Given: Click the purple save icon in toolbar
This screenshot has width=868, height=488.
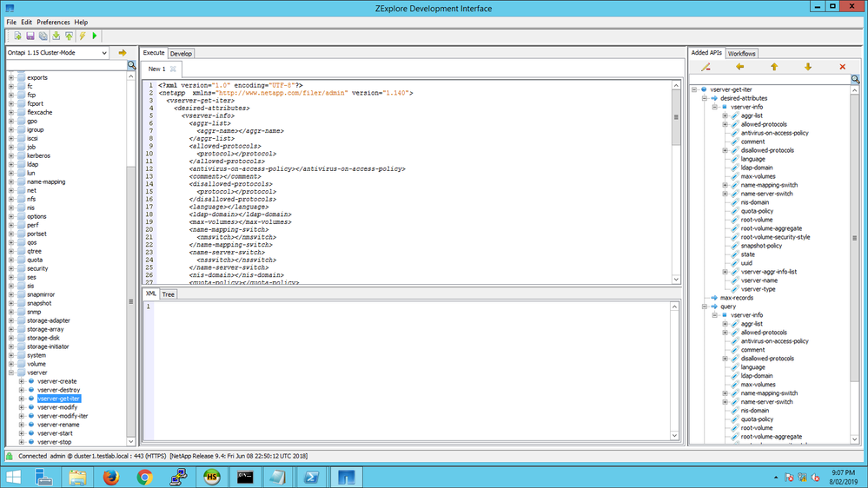Looking at the screenshot, I should [x=30, y=36].
